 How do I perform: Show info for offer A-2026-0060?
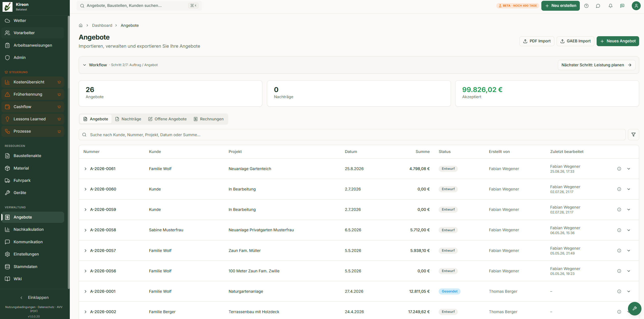coord(619,189)
